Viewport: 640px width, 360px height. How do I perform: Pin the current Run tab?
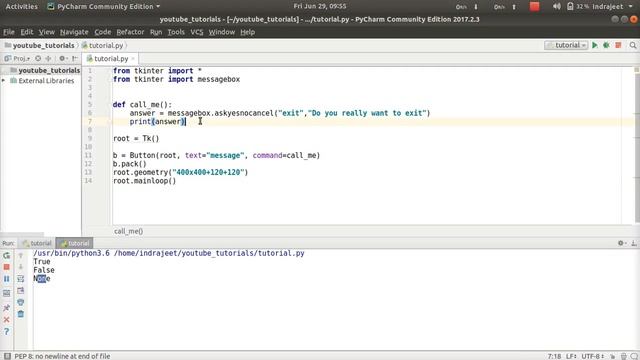(7, 307)
